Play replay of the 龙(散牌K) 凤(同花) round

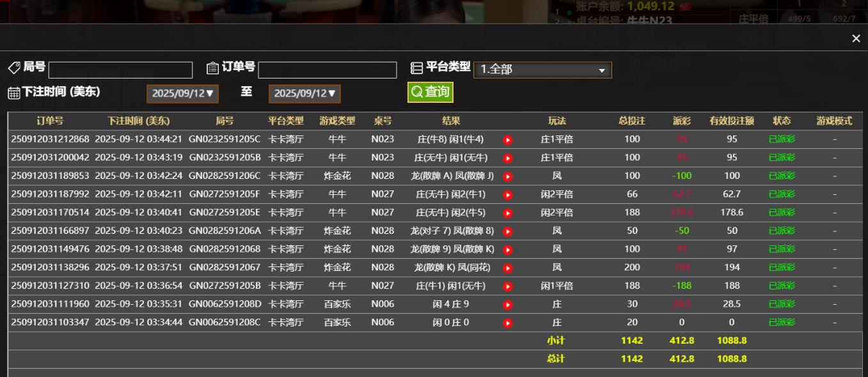(507, 267)
